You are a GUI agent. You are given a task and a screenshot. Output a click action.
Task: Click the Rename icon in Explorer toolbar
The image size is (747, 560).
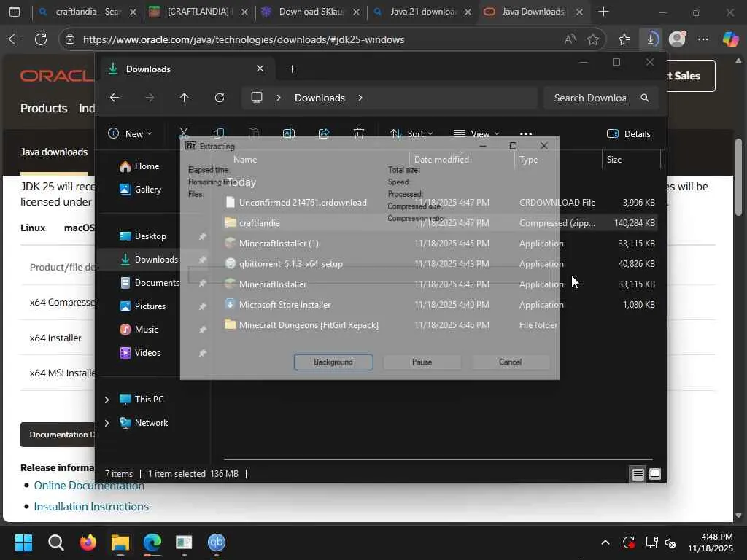click(289, 133)
